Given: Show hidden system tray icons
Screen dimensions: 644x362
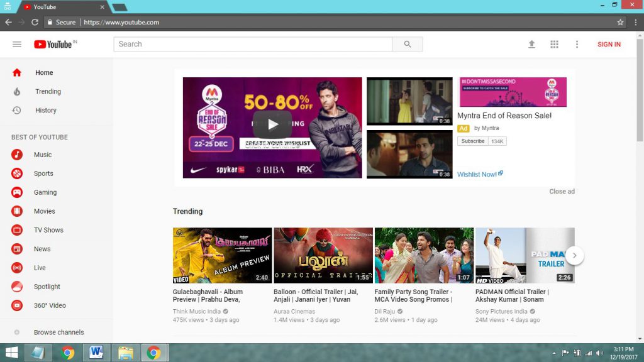Looking at the screenshot, I should [554, 353].
